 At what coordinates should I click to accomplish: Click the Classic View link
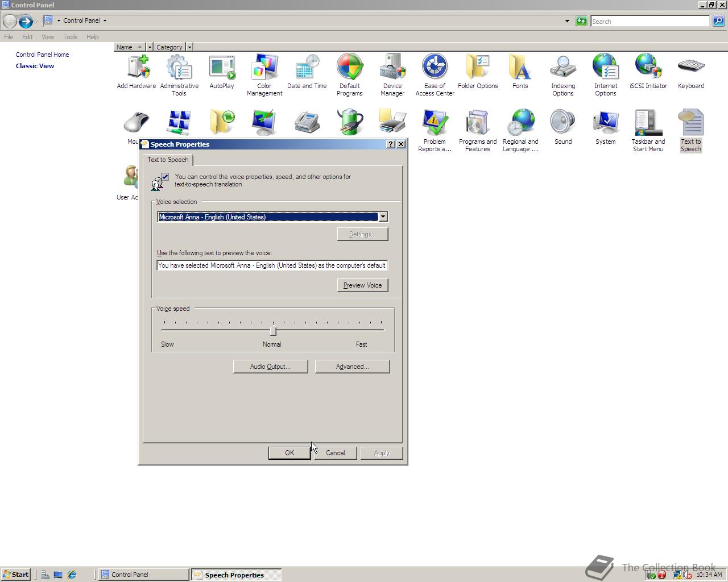point(35,66)
